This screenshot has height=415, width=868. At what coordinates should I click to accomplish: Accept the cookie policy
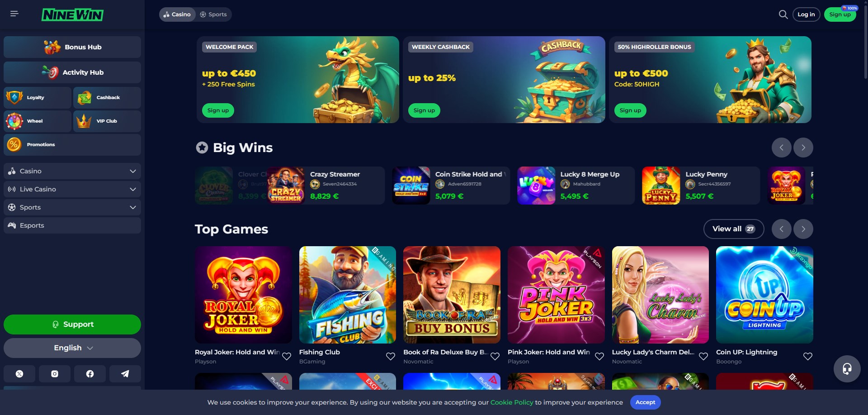click(645, 402)
